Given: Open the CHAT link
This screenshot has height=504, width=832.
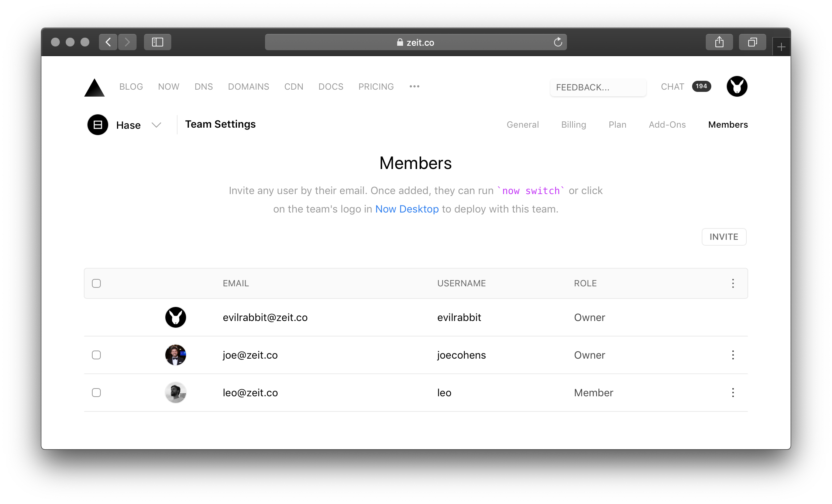Looking at the screenshot, I should (673, 87).
